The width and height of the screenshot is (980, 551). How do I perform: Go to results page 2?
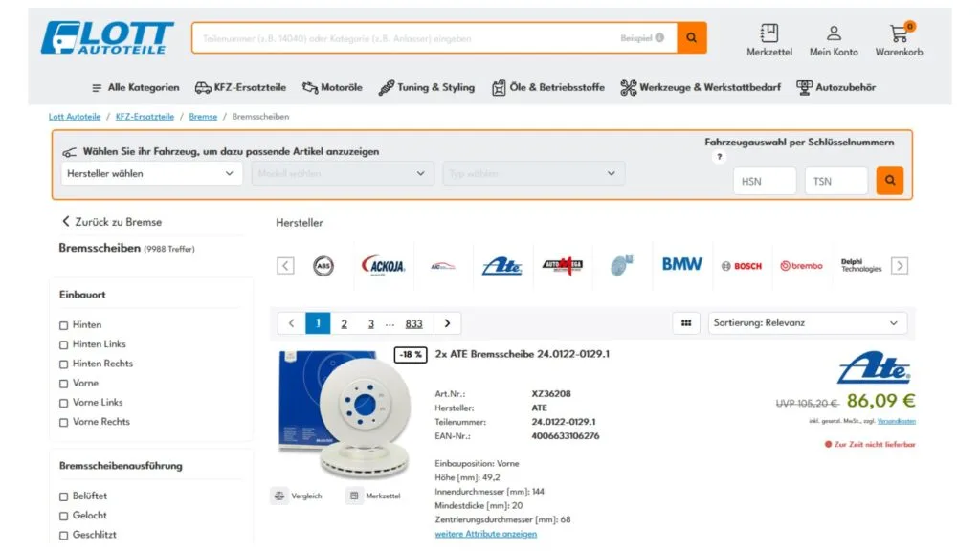pyautogui.click(x=344, y=323)
